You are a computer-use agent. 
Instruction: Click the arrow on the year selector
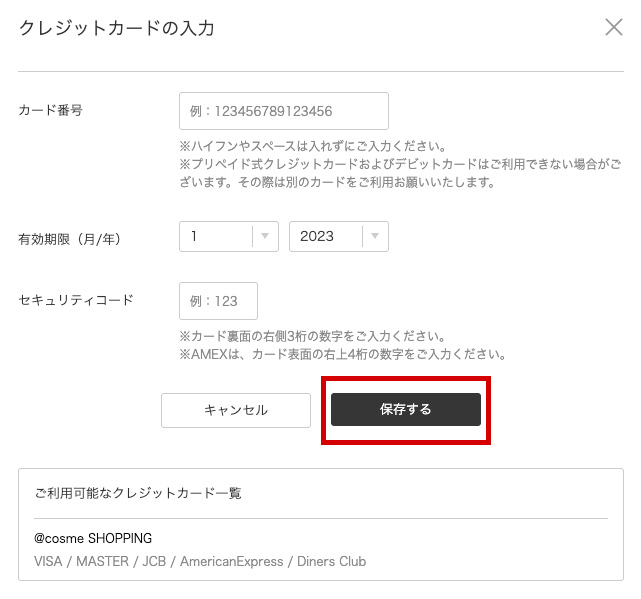tap(375, 236)
